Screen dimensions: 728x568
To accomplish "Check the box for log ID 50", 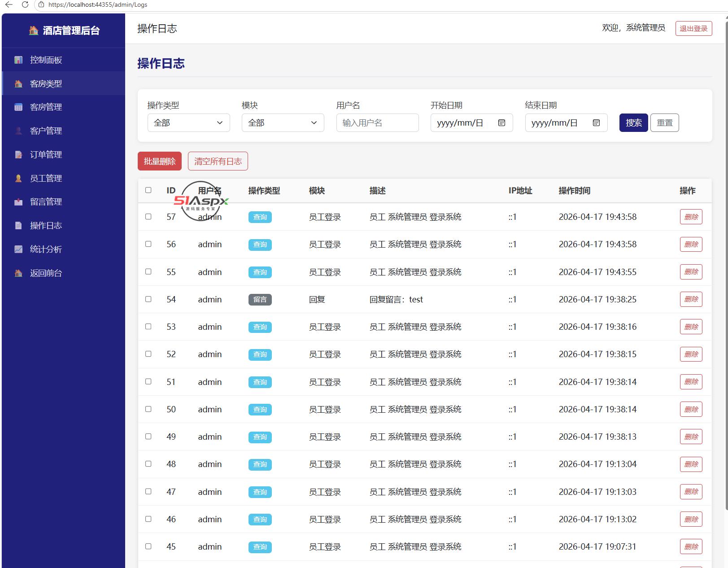I will pos(148,409).
